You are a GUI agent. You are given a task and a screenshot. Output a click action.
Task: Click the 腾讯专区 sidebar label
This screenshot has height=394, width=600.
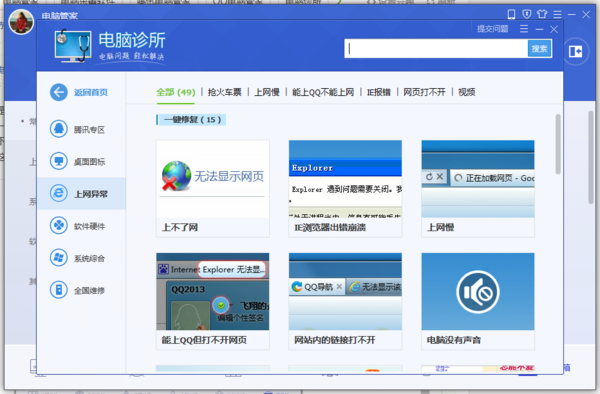point(89,130)
